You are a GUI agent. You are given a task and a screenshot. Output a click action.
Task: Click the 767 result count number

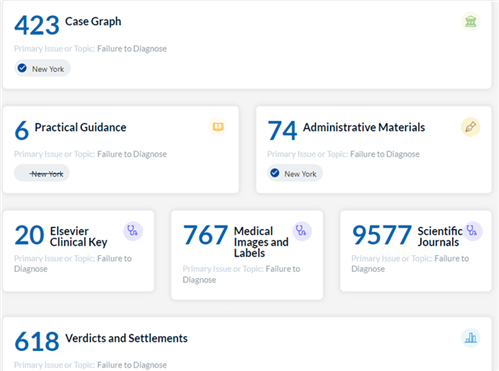206,235
